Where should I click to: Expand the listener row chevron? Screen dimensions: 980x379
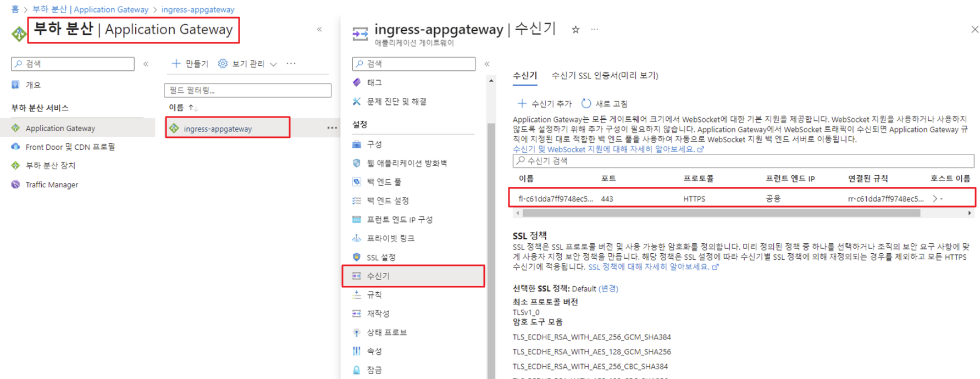coord(935,199)
